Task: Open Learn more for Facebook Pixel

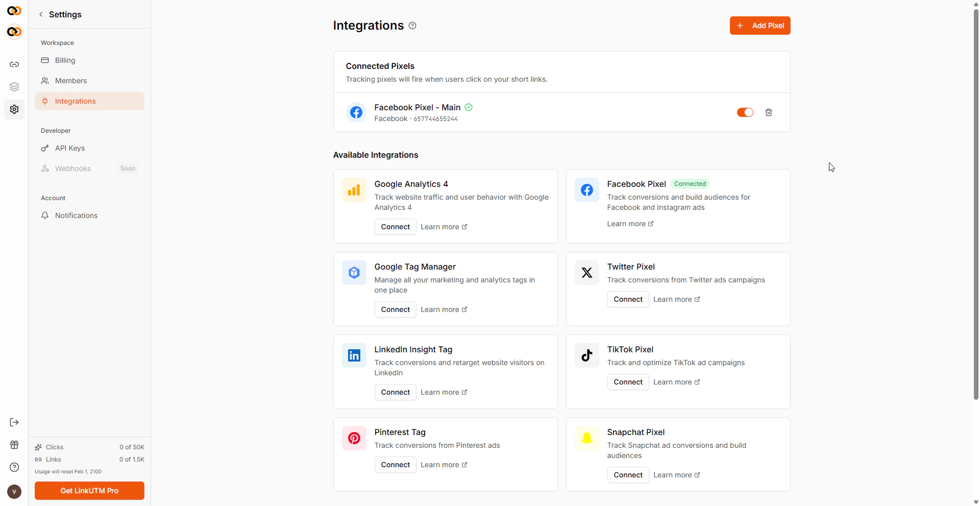Action: (630, 224)
